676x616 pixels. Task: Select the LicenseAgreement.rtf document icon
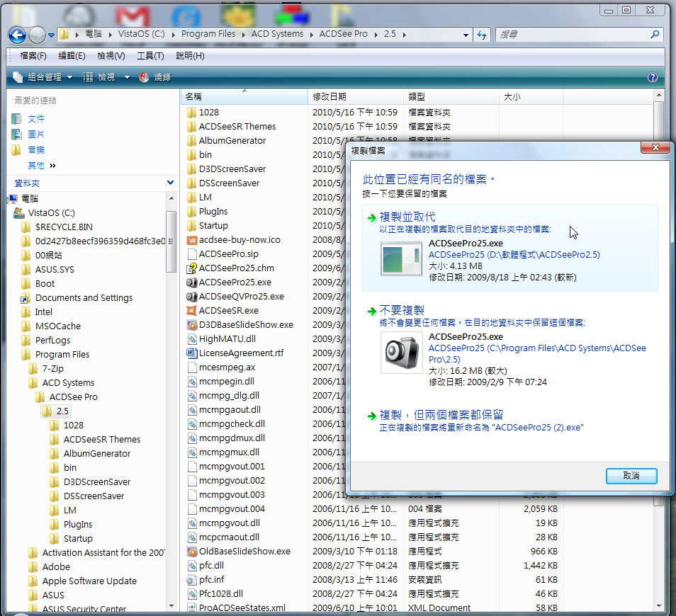coord(192,353)
